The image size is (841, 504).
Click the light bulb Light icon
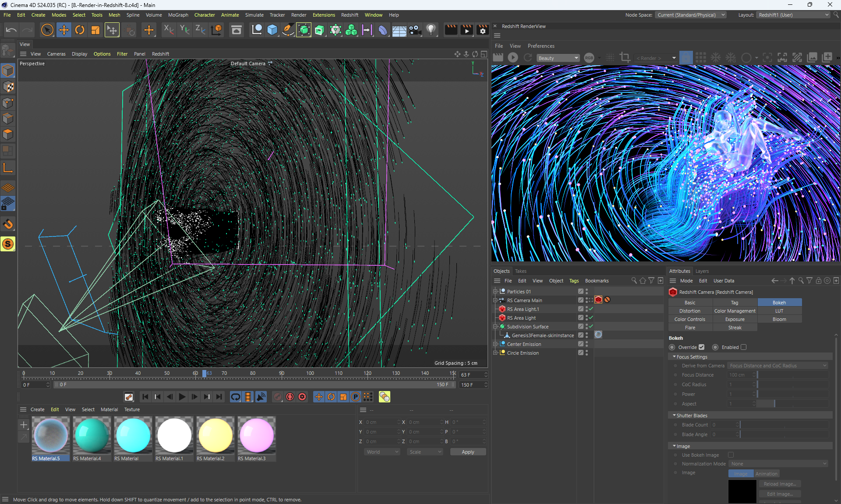[x=431, y=30]
